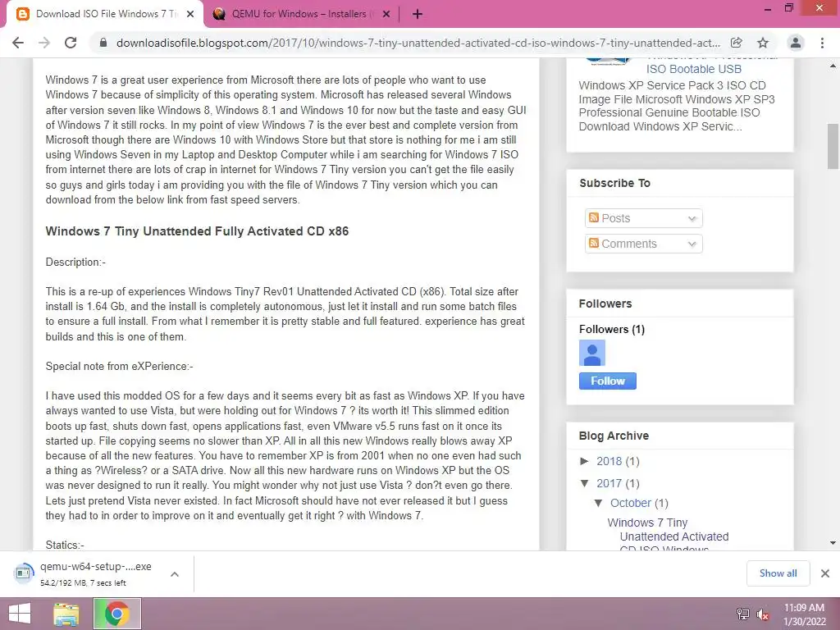Bookmark this page with the star
Image resolution: width=840 pixels, height=630 pixels.
[763, 43]
